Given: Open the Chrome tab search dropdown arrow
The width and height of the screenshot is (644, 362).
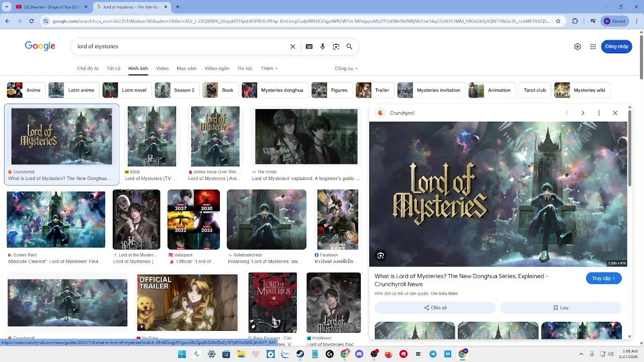Looking at the screenshot, I should (x=7, y=7).
